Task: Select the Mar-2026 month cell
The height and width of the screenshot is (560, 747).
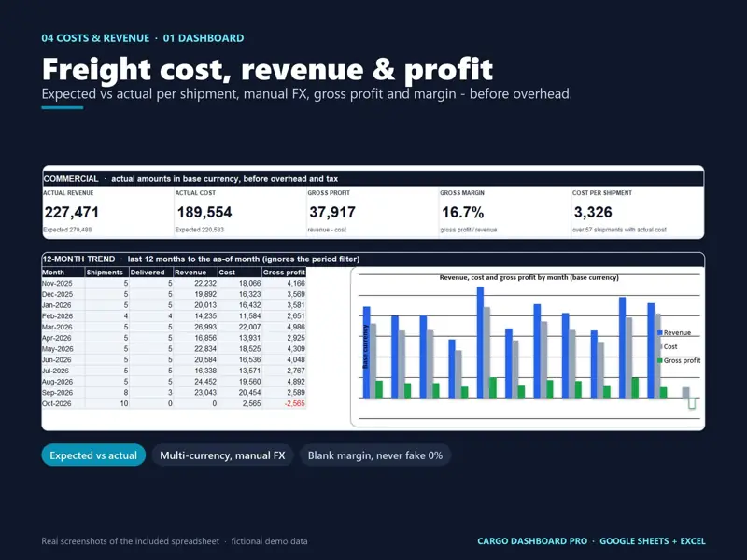Action: (63, 328)
